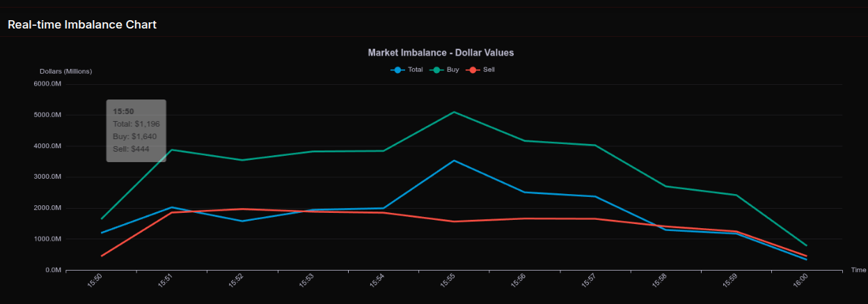Screen dimensions: 868x304
Task: Click the red Sell legend marker
Action: (x=473, y=70)
